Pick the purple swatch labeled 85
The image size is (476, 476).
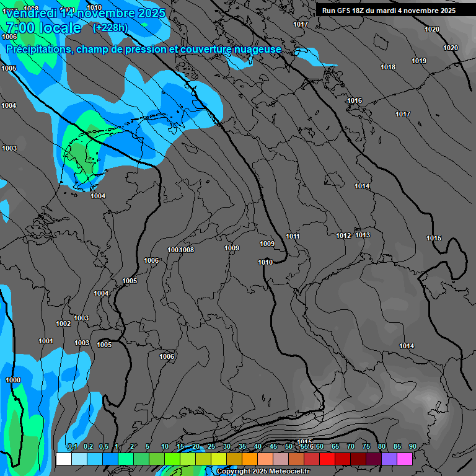[389, 459]
